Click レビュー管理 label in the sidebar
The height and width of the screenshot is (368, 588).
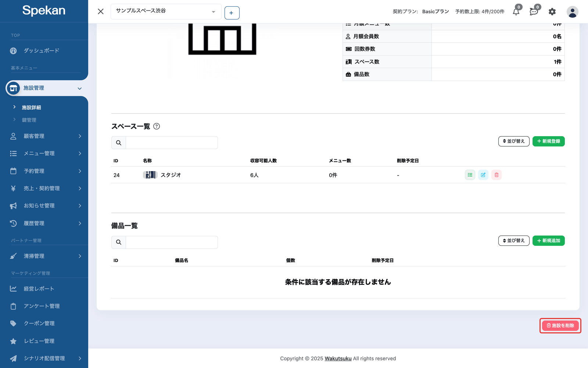coord(39,341)
